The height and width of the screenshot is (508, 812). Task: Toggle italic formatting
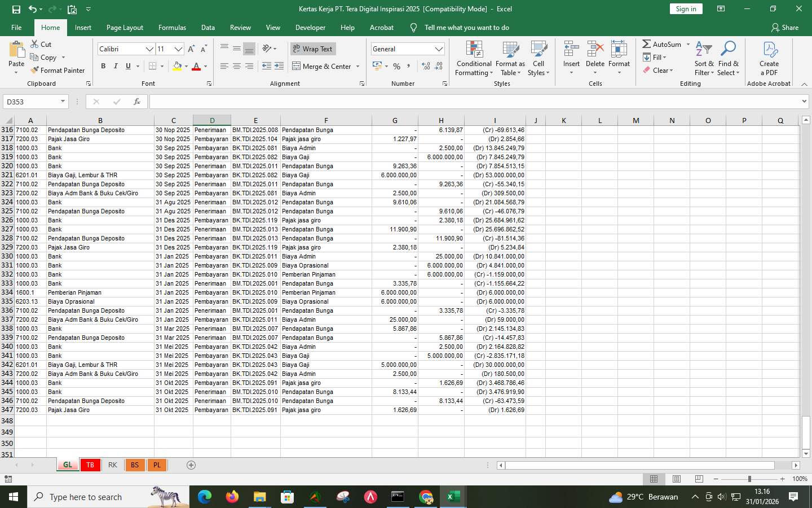[116, 66]
